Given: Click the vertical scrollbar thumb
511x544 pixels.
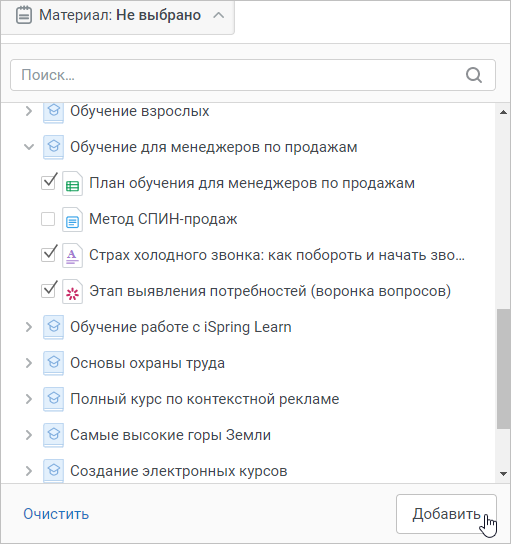Looking at the screenshot, I should pos(503,369).
